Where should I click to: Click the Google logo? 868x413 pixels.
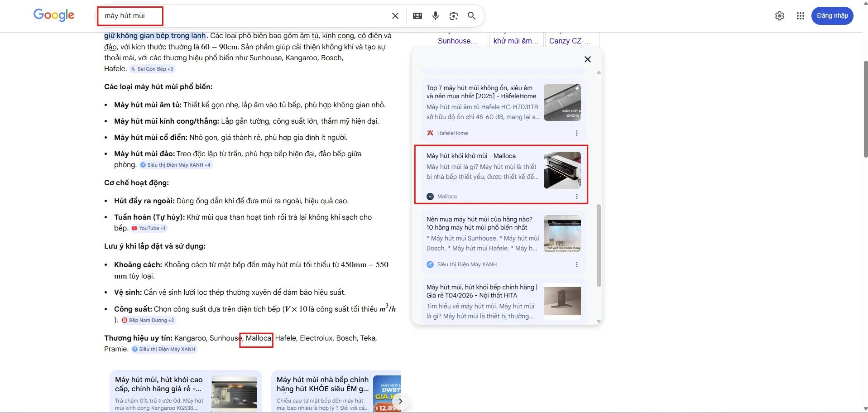[x=54, y=15]
